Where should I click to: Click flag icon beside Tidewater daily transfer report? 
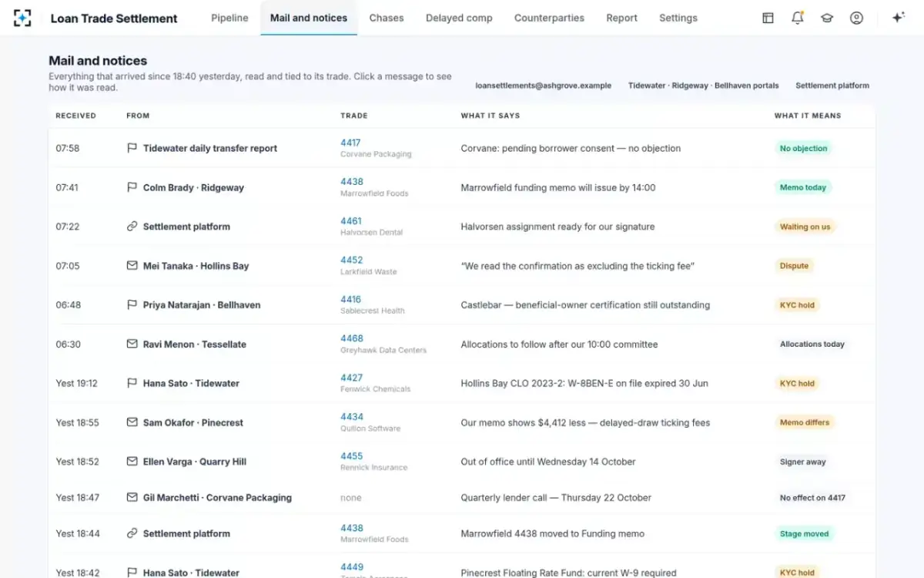(132, 148)
